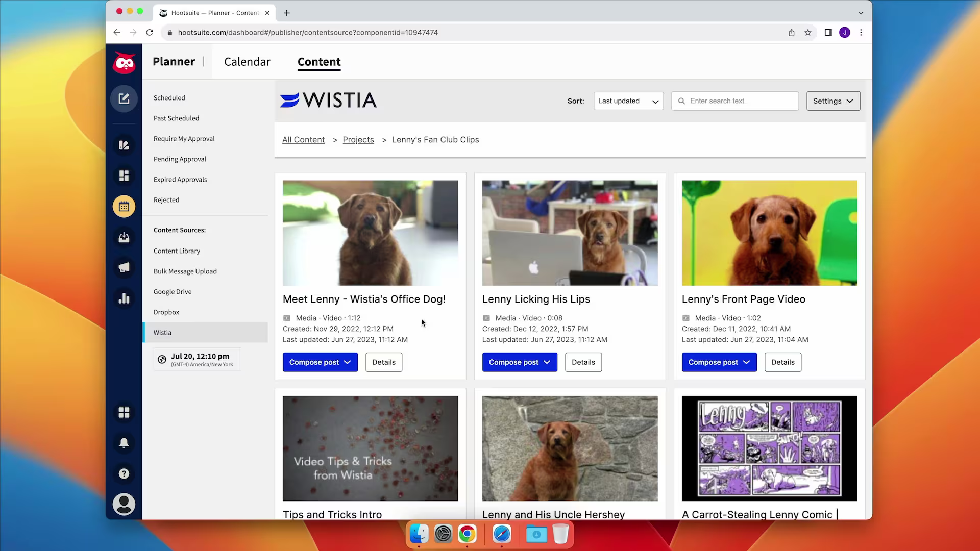Open the dashboard boards icon in sidebar
Image resolution: width=980 pixels, height=551 pixels.
[124, 176]
